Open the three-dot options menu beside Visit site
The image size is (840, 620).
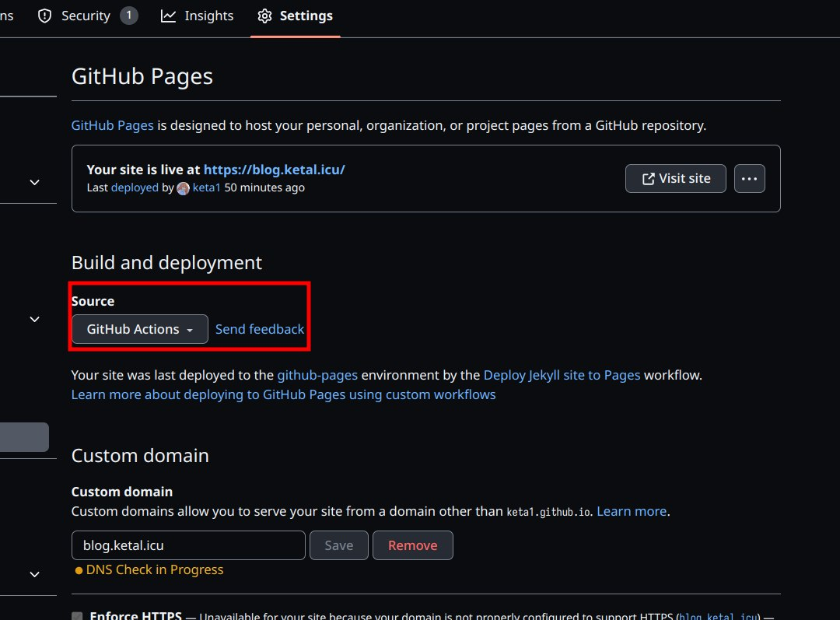(750, 178)
